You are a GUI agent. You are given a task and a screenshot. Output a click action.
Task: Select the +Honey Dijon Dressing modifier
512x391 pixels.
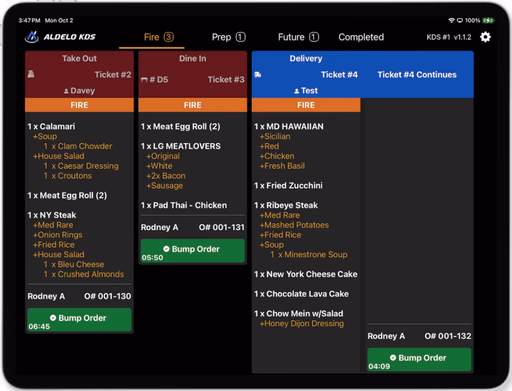pos(302,324)
